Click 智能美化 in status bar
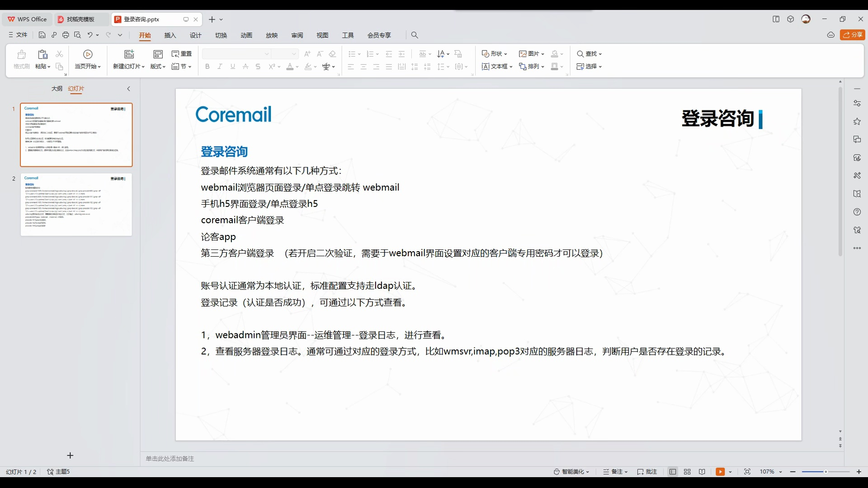The height and width of the screenshot is (488, 868). [x=572, y=472]
